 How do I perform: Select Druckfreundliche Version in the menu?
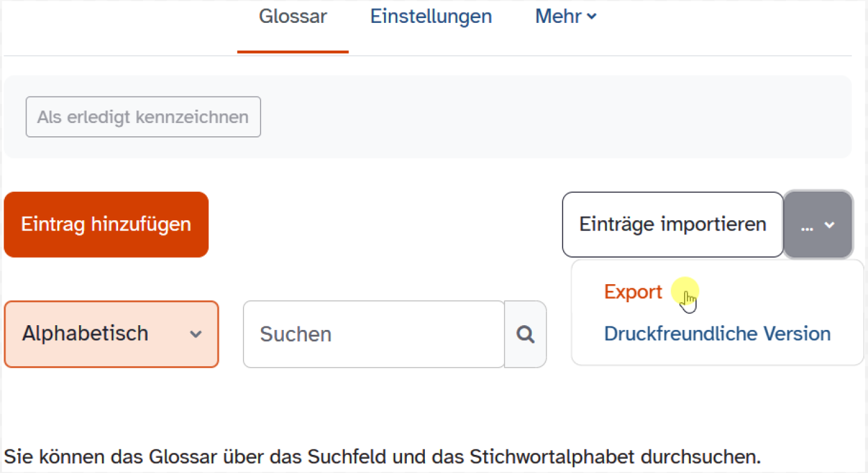[x=717, y=334]
